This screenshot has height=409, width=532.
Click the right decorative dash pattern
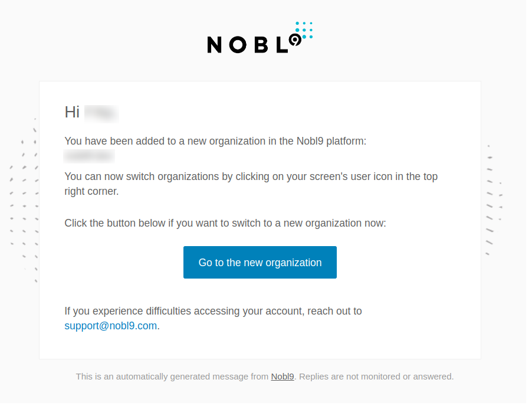point(494,200)
